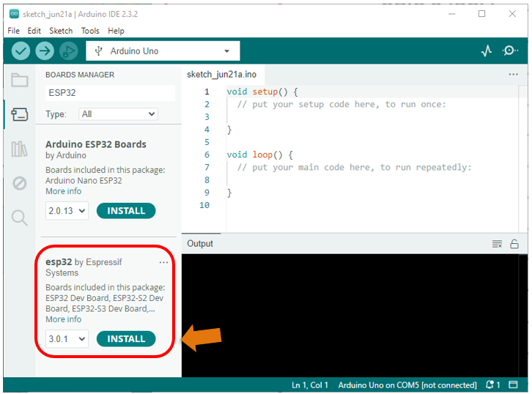
Task: Click line 1 void setup() in editor
Action: 262,92
